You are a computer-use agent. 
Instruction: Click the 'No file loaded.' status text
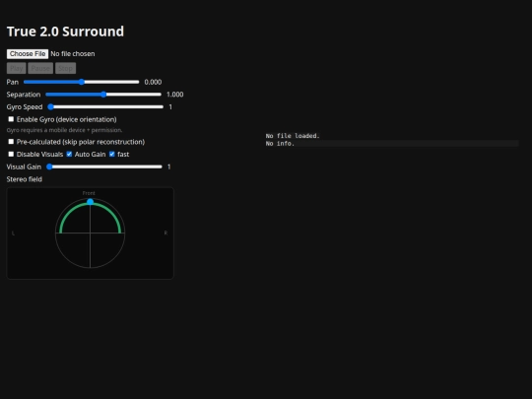293,136
